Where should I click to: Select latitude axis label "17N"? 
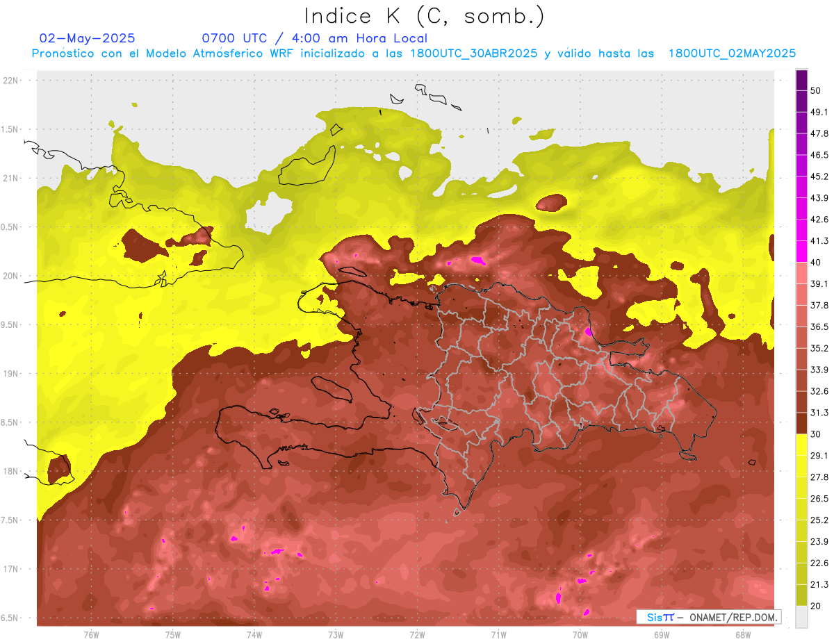point(10,569)
